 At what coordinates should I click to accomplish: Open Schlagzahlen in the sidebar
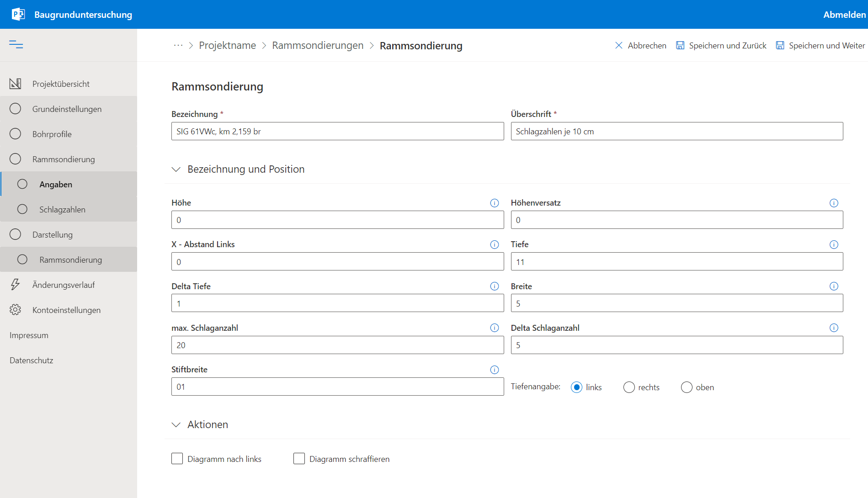click(62, 209)
